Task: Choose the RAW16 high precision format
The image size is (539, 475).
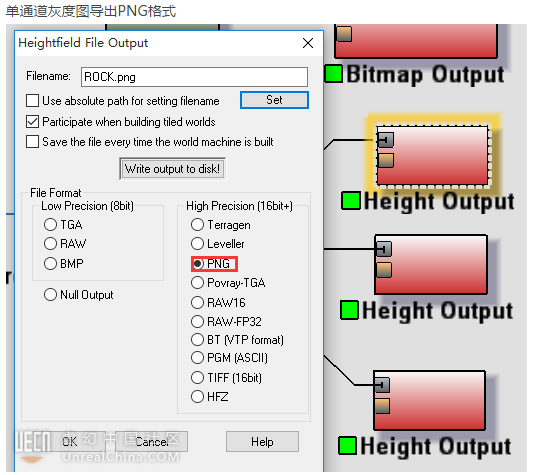Action: pos(197,302)
